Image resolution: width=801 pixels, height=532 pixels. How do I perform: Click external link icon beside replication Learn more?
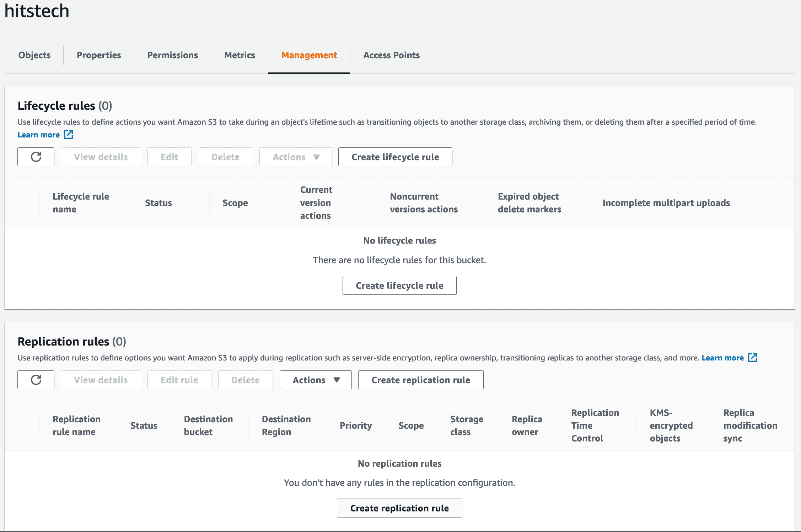[752, 357]
